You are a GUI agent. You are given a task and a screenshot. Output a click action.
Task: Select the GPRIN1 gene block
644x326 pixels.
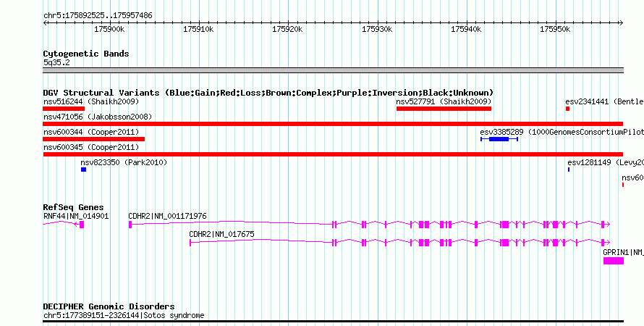coord(613,261)
